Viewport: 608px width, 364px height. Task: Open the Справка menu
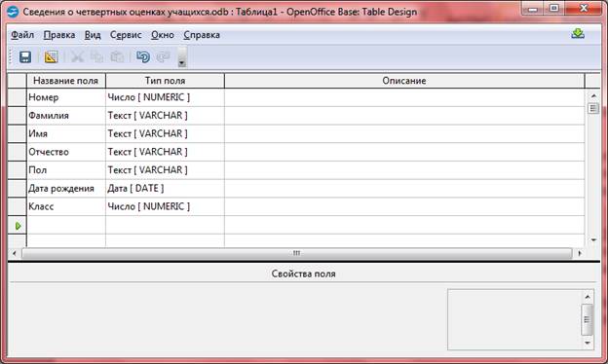coord(202,35)
